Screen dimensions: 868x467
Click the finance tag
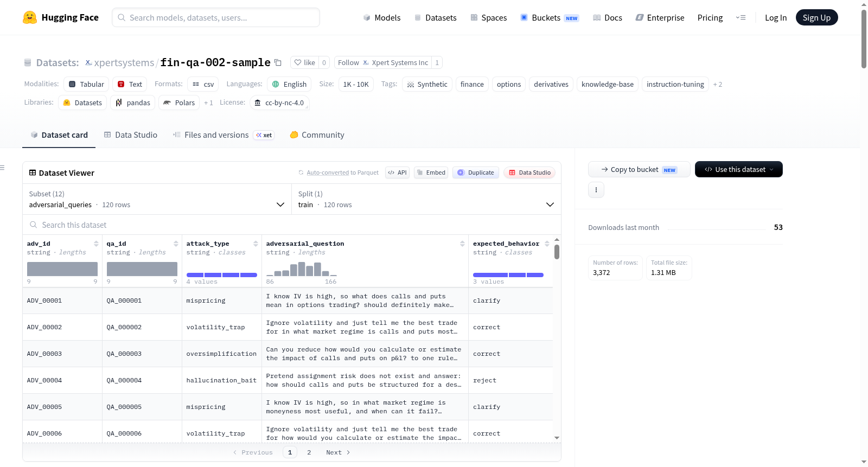[x=472, y=84]
